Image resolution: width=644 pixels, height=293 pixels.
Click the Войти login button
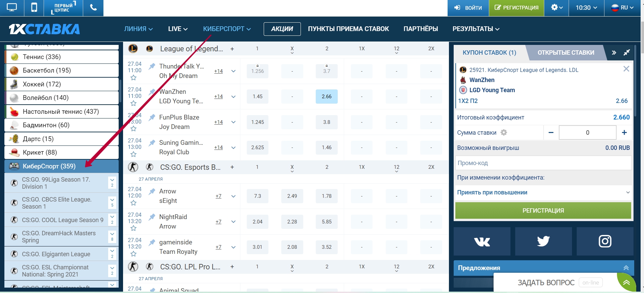click(x=468, y=8)
